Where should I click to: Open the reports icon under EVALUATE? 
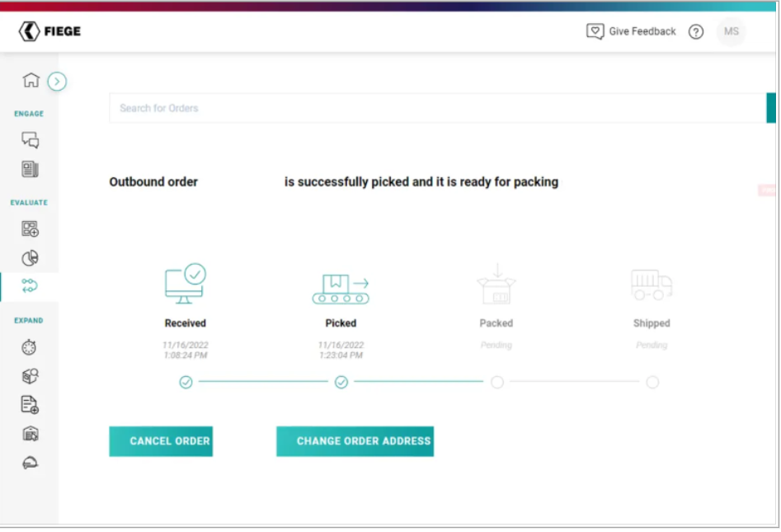[31, 228]
